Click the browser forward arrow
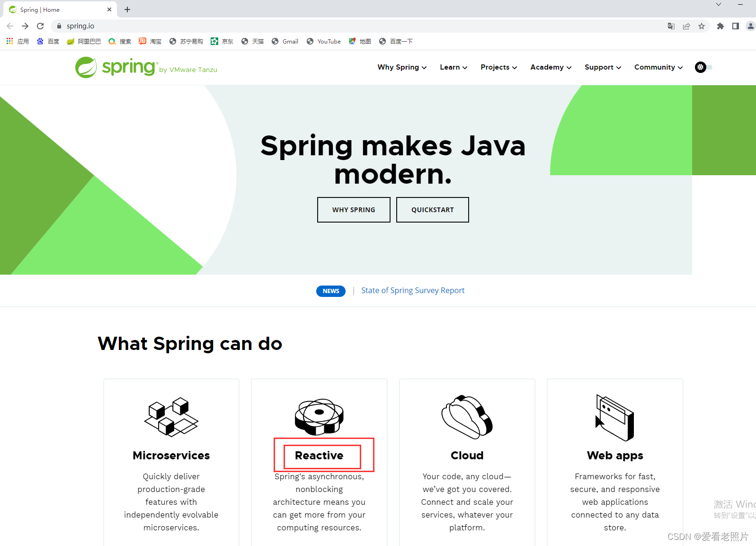 [x=25, y=26]
